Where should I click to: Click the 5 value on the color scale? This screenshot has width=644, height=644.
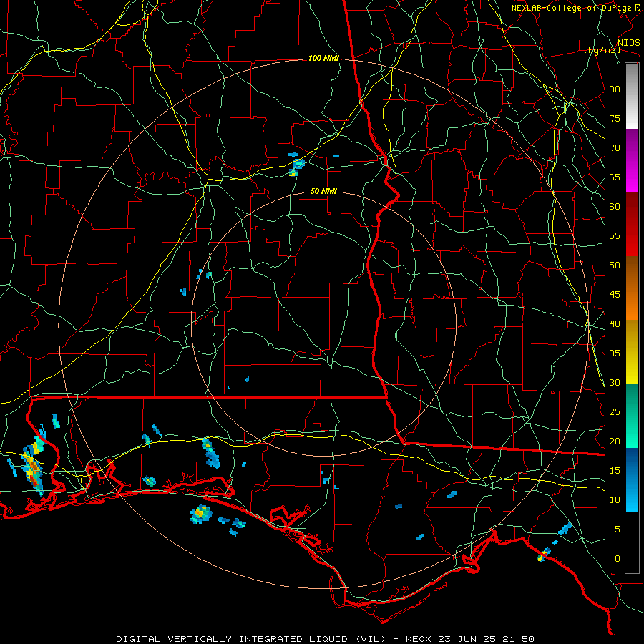(618, 529)
